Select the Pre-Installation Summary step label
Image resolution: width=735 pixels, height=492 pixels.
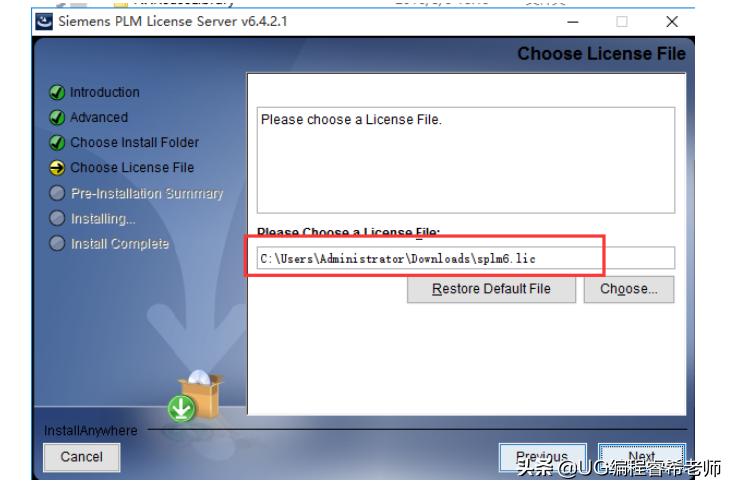[147, 194]
